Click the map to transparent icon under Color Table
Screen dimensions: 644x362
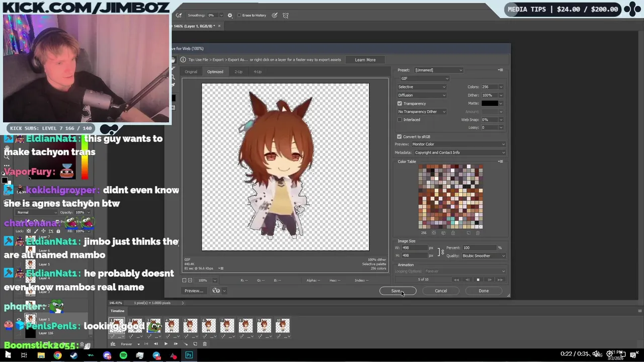point(434,233)
